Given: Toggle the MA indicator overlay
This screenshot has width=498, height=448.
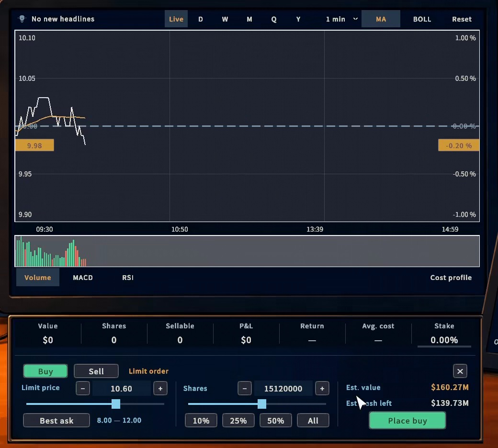Looking at the screenshot, I should click(x=381, y=19).
